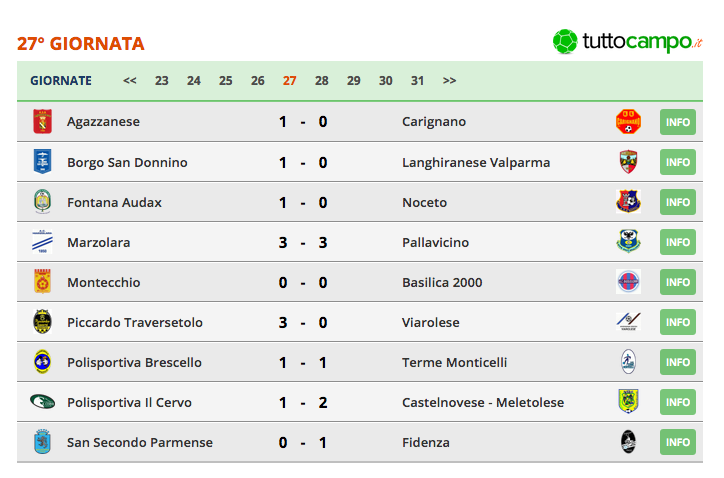Image resolution: width=724 pixels, height=478 pixels.
Task: Select giornata 31 tab
Action: pos(417,81)
